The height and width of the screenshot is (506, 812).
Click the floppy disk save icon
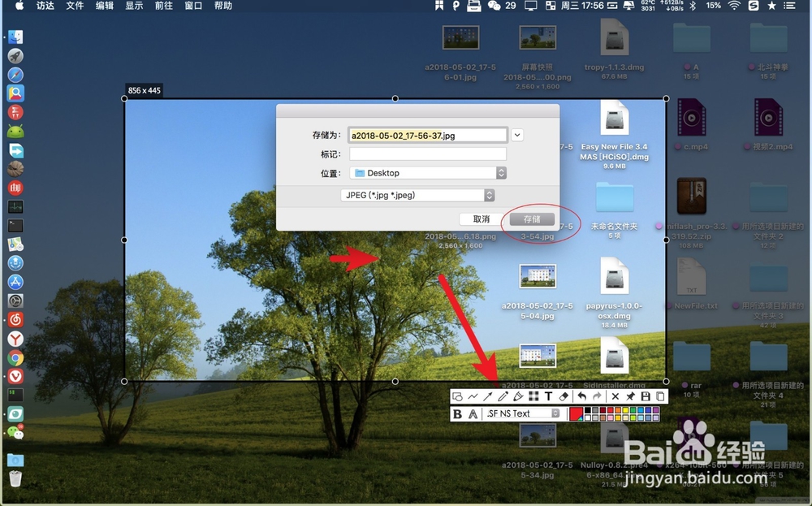pos(646,396)
